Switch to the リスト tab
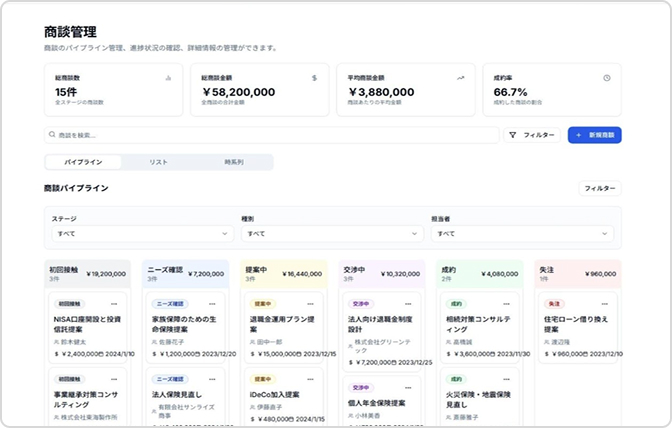Image resolution: width=672 pixels, height=428 pixels. point(158,162)
